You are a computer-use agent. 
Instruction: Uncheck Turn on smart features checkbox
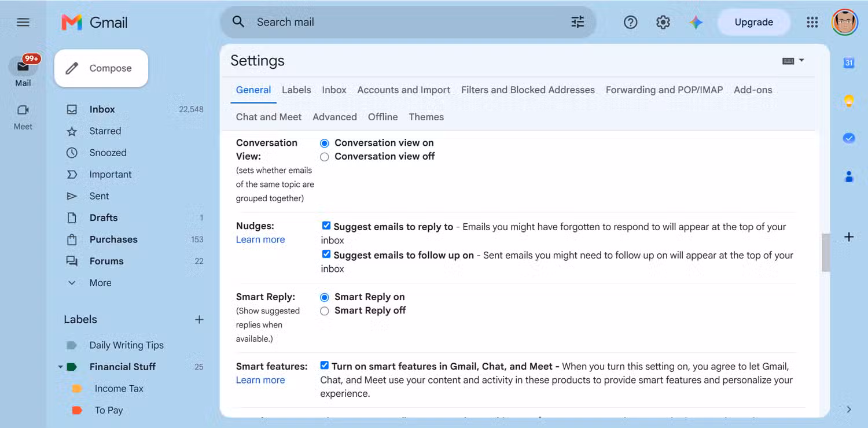coord(325,366)
